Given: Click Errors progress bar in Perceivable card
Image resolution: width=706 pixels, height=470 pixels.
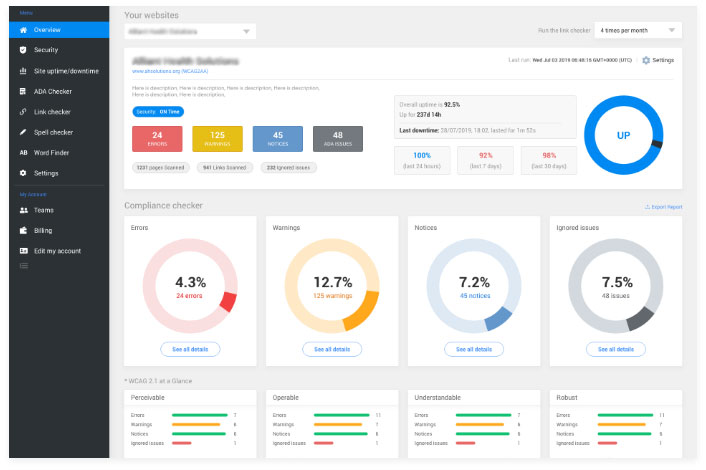Looking at the screenshot, I should (200, 415).
